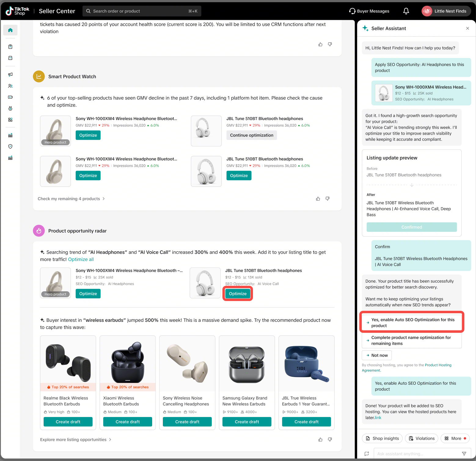
Task: Create draft for Samsung Galaxy earbuds
Action: pos(247,422)
